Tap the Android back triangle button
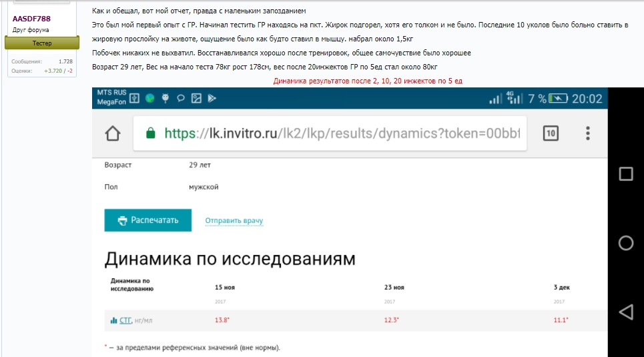The height and width of the screenshot is (357, 644). [x=625, y=312]
